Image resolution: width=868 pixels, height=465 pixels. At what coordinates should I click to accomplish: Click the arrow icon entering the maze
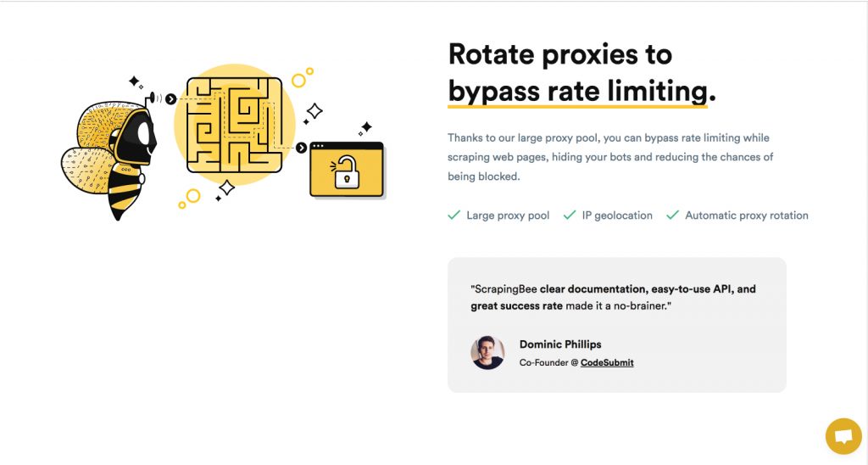(170, 99)
